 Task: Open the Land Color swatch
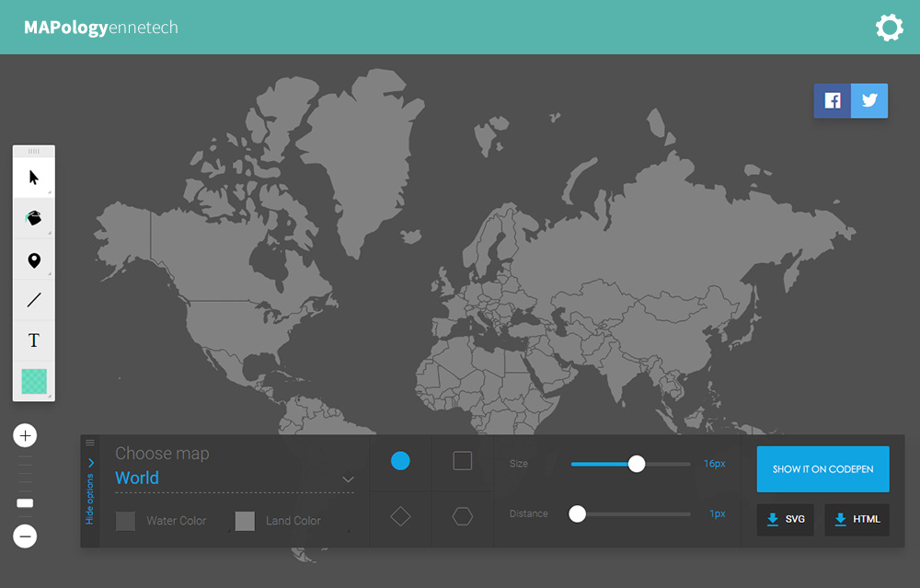click(245, 521)
